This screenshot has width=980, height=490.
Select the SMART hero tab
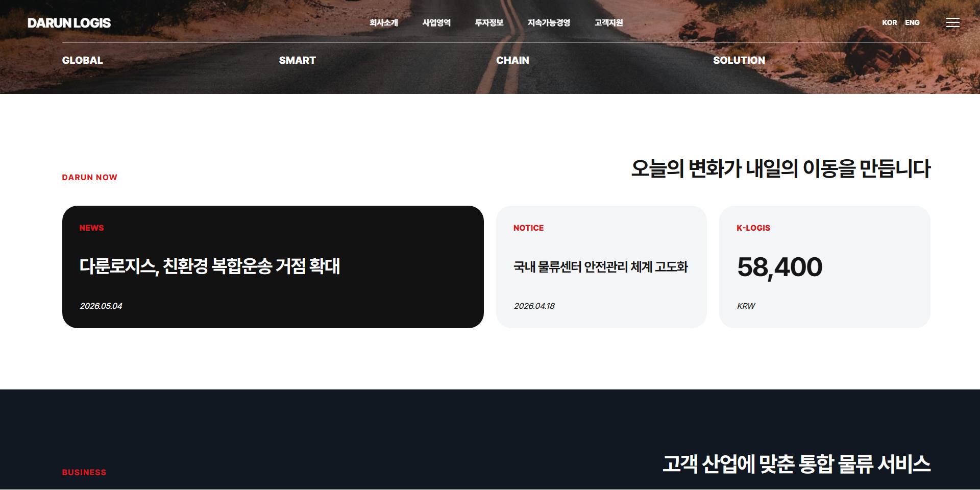tap(298, 60)
